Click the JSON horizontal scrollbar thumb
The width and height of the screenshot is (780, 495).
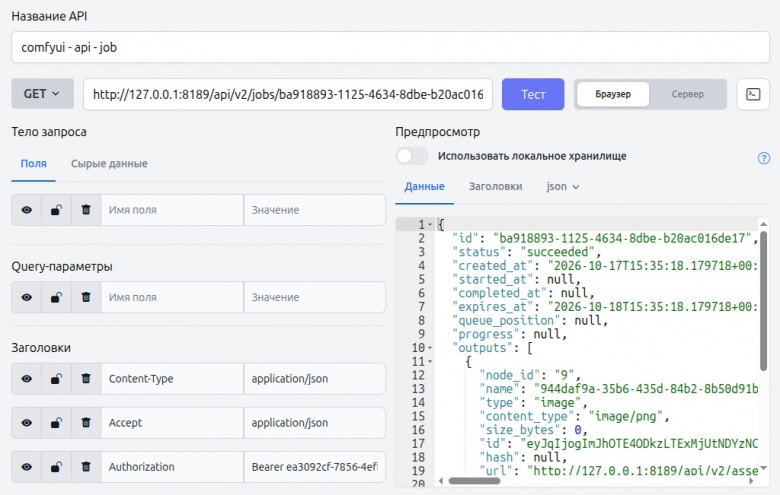coord(474,481)
